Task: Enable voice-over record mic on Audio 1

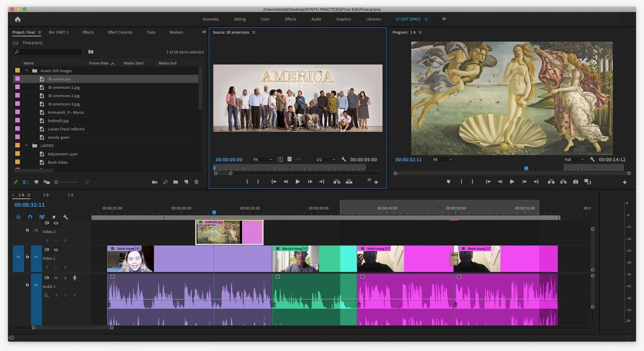Action: [x=75, y=278]
